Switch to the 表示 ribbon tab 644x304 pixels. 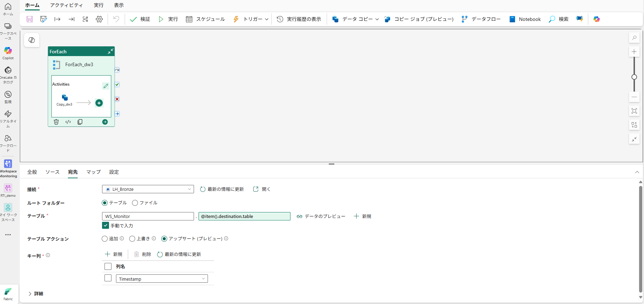pyautogui.click(x=119, y=5)
